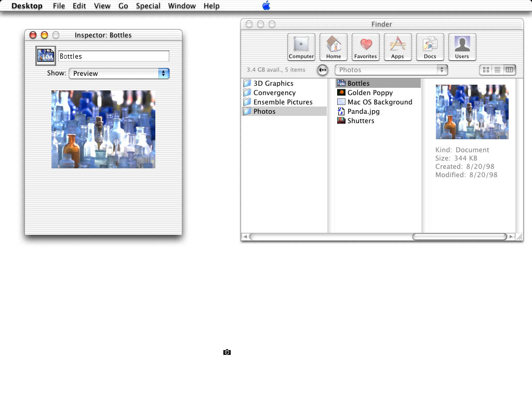Click the Photos folder icon
This screenshot has width=532, height=399.
coord(247,111)
